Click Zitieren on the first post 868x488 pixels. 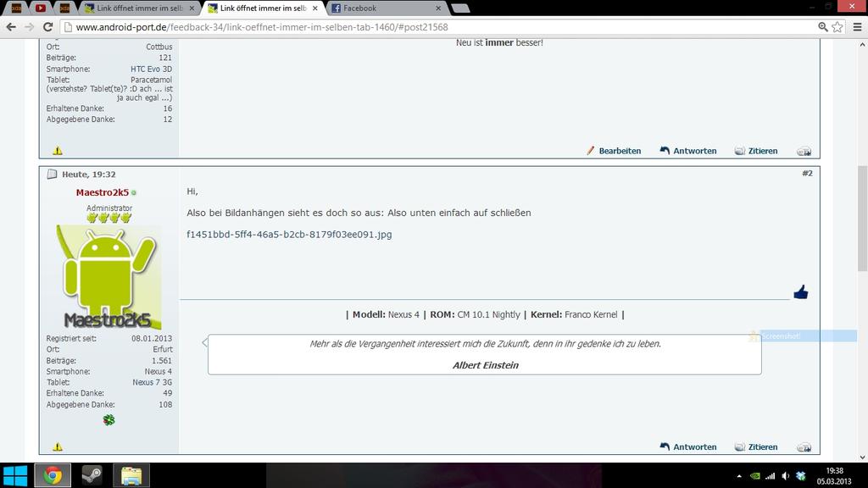coord(756,151)
